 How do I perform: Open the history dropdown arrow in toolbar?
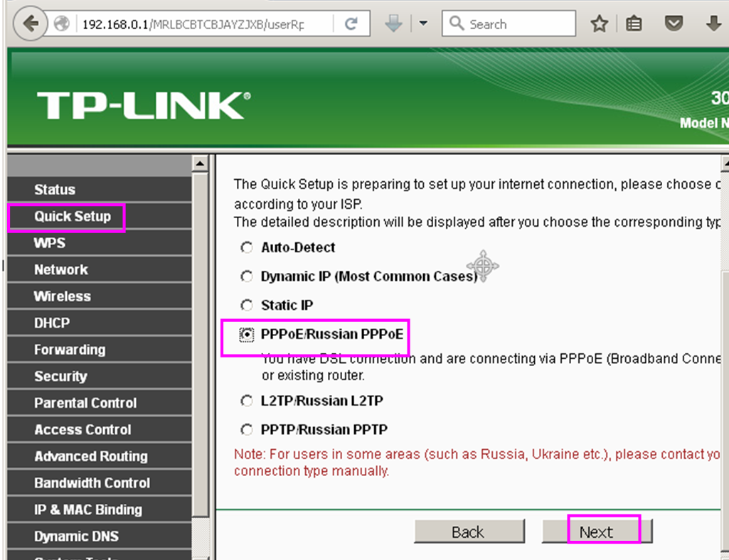pos(423,23)
